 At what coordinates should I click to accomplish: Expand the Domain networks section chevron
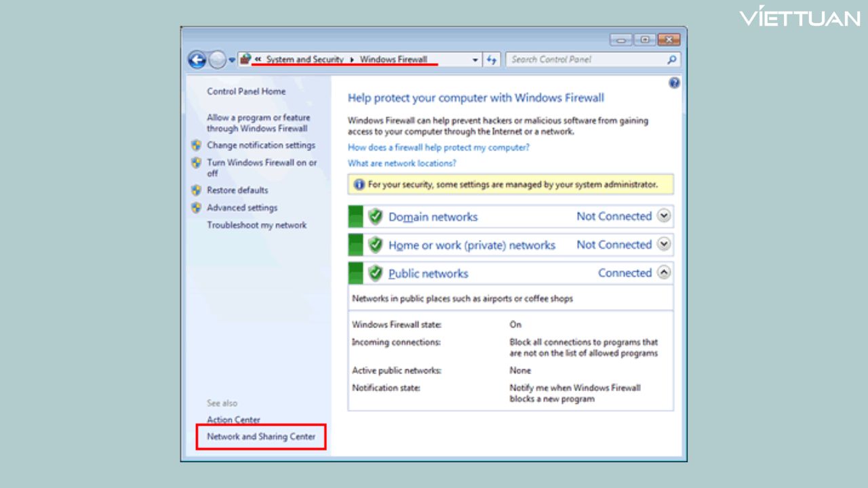664,216
